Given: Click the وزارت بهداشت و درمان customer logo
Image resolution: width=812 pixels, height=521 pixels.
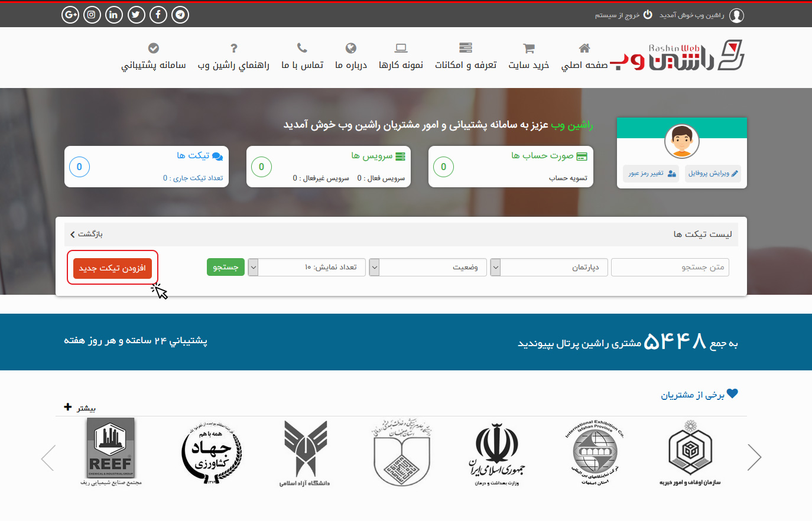Looking at the screenshot, I should pyautogui.click(x=497, y=454).
